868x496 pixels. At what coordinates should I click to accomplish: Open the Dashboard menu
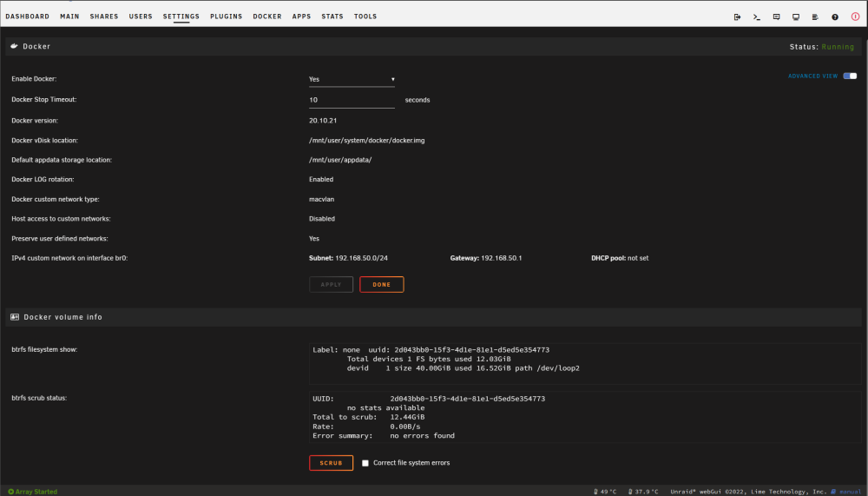(28, 17)
